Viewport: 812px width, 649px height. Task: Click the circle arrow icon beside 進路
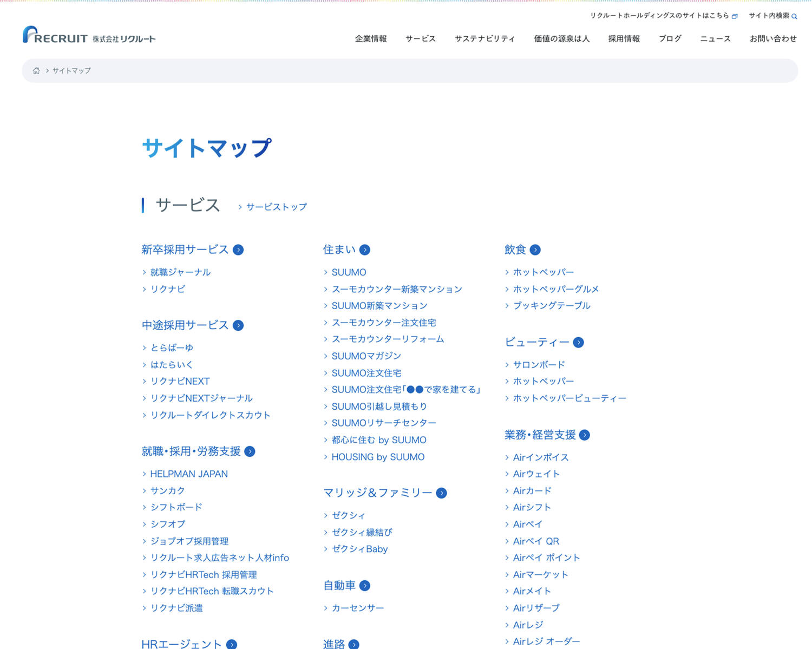[354, 644]
